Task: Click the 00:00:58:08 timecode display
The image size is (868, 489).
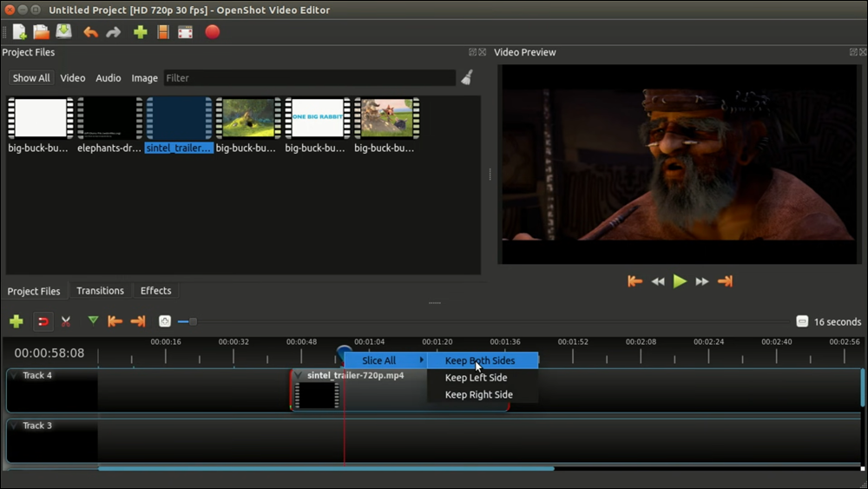Action: (x=49, y=353)
